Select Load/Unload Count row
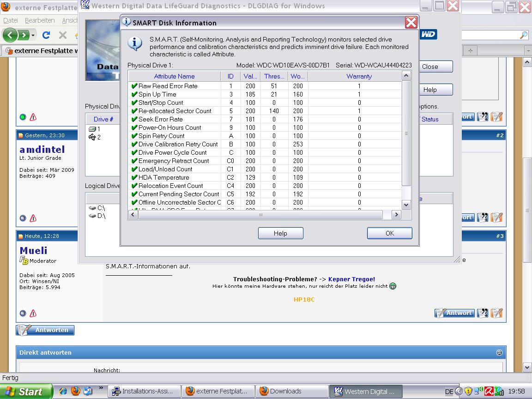 click(x=265, y=169)
